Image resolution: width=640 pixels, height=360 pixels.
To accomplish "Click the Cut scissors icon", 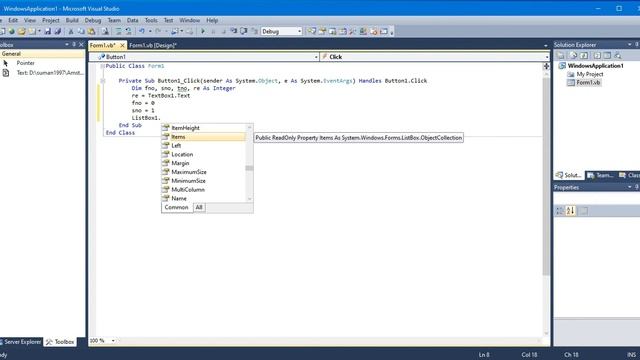I will pyautogui.click(x=71, y=31).
